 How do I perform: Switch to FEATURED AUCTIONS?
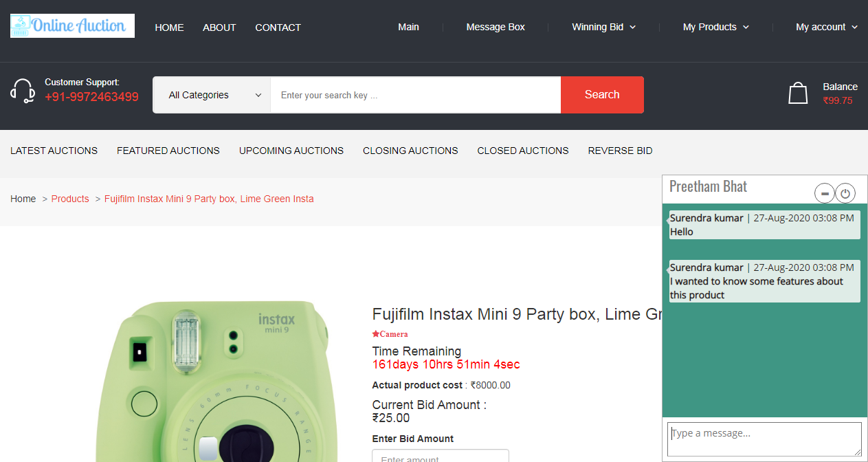coord(168,151)
